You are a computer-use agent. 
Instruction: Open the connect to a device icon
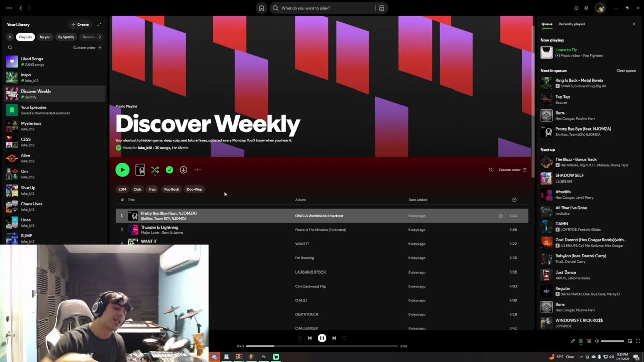click(589, 341)
